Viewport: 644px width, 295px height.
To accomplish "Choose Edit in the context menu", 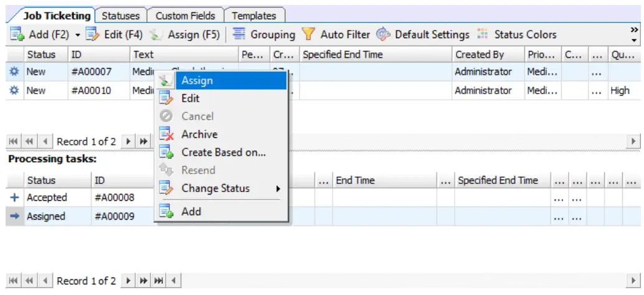I will pos(221,99).
